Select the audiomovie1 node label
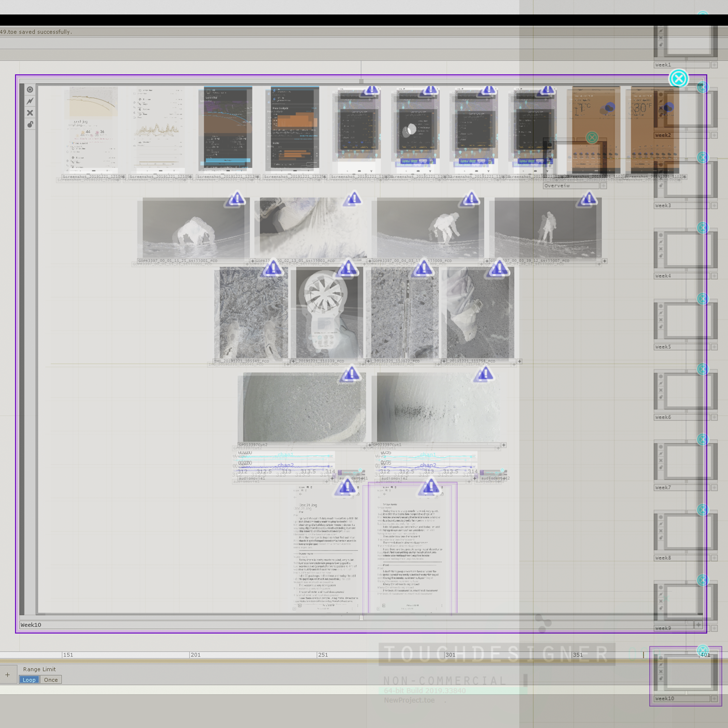Screen dimensions: 728x728 click(x=283, y=478)
